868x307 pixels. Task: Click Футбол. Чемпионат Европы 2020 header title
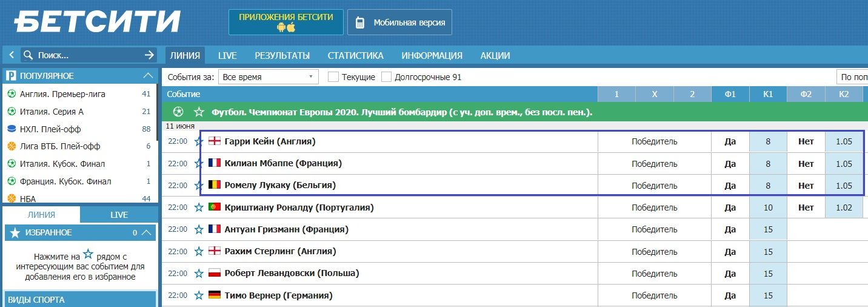[402, 112]
